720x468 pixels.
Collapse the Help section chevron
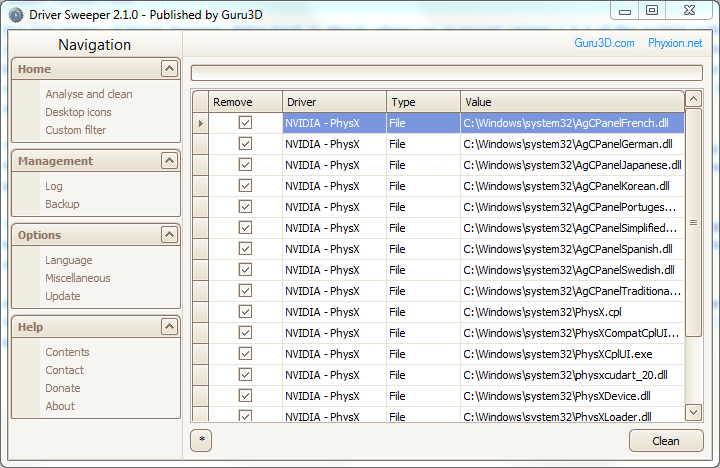(x=169, y=327)
